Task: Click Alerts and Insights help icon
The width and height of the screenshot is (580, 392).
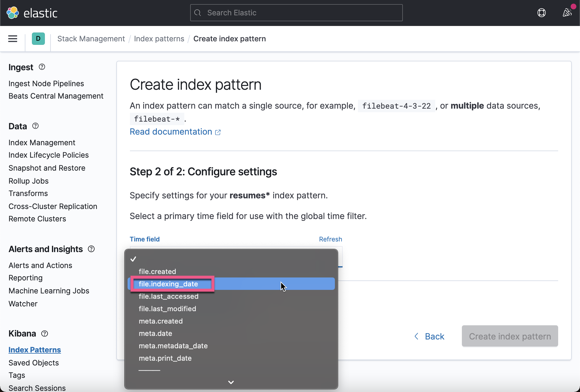Action: coord(91,249)
